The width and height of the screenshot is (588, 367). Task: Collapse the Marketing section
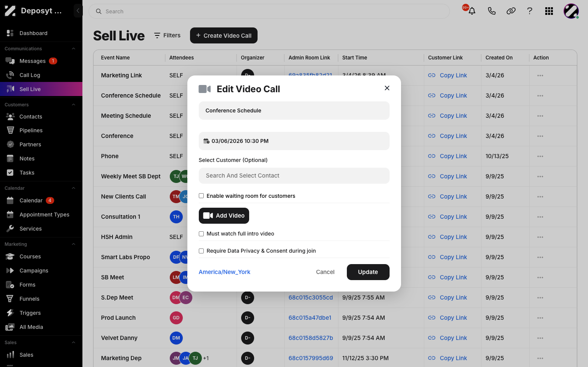coord(74,244)
